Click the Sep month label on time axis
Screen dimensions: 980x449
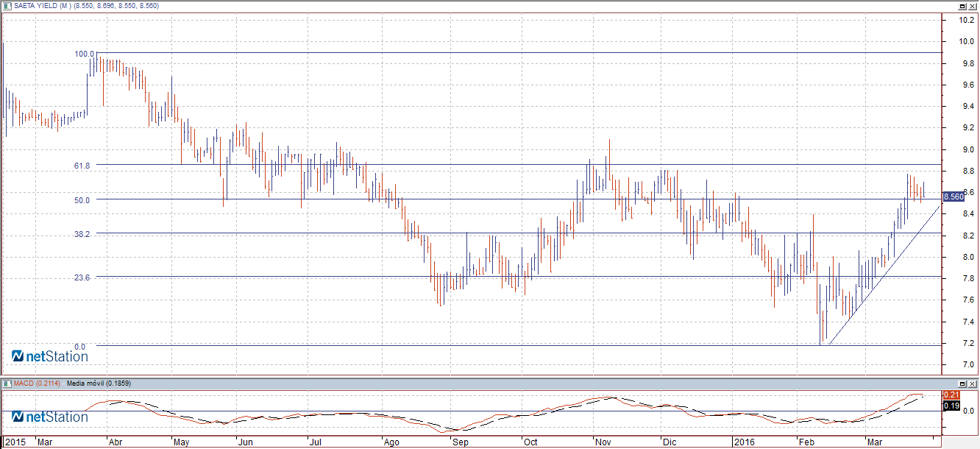[460, 442]
